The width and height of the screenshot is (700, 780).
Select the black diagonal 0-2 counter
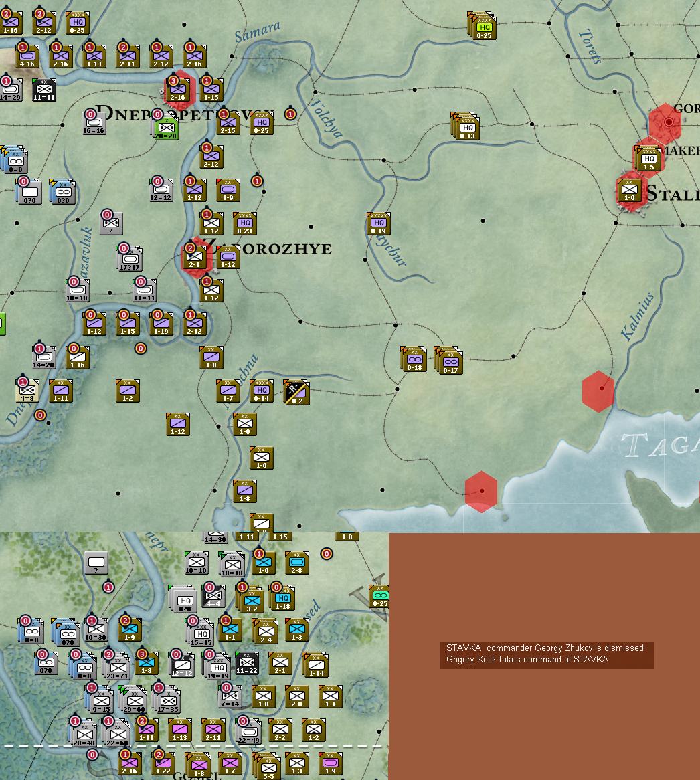[x=296, y=393]
